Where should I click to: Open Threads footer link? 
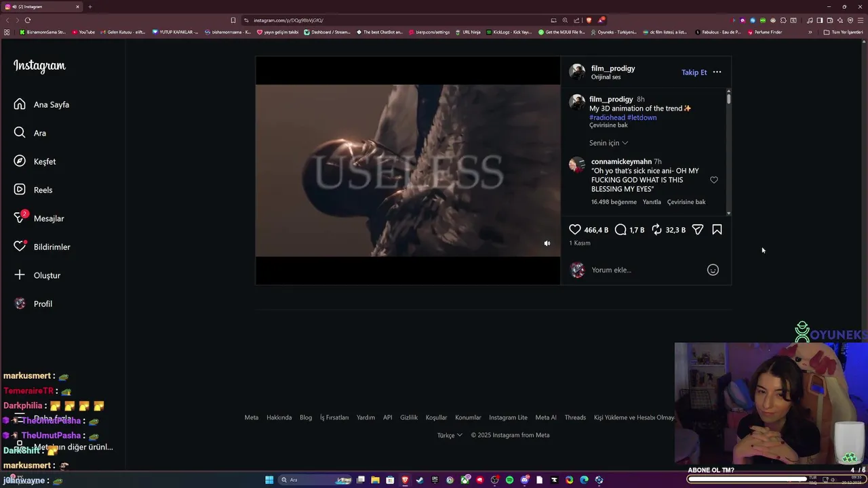575,418
